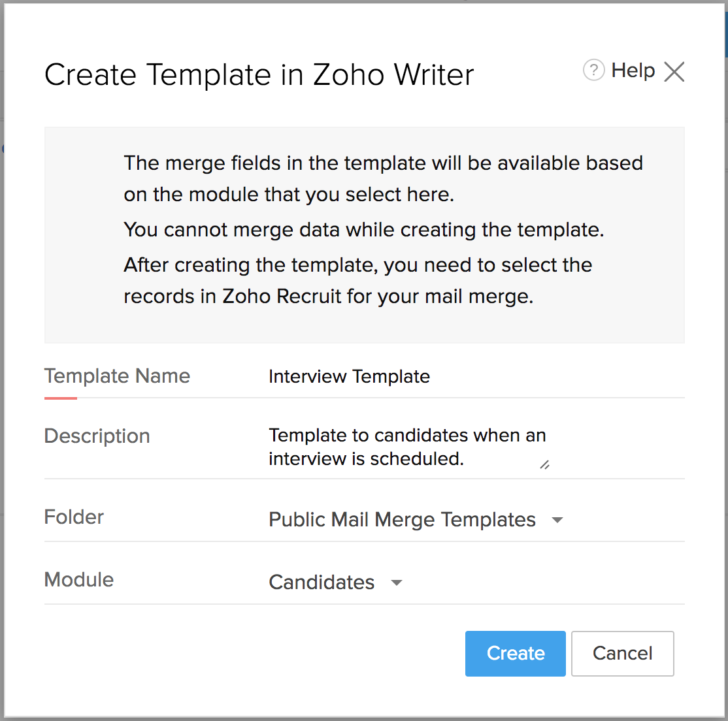728x721 pixels.
Task: Click the Template Name label
Action: tap(117, 376)
